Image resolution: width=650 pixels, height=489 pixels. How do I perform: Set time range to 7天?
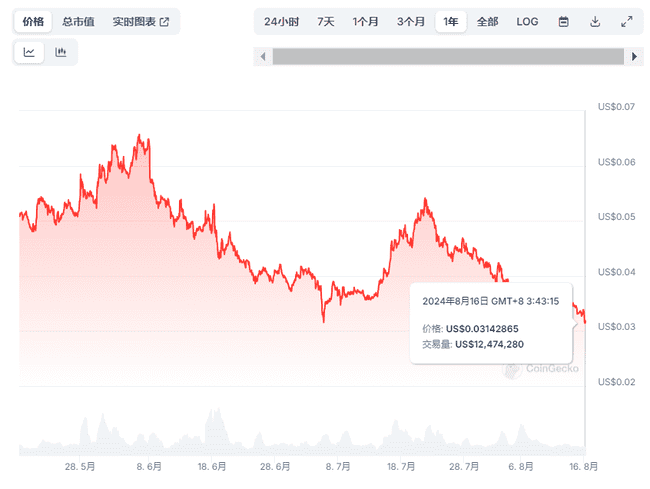(x=326, y=21)
